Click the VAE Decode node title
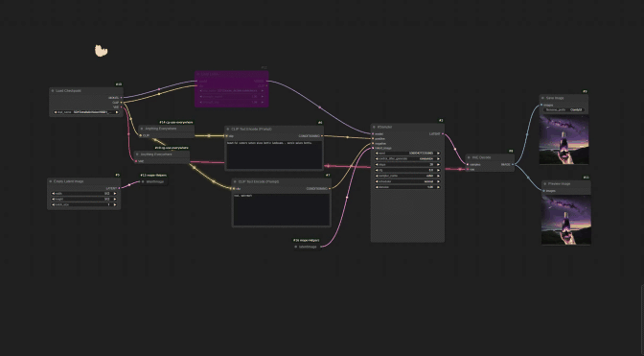644x356 pixels. tap(481, 157)
